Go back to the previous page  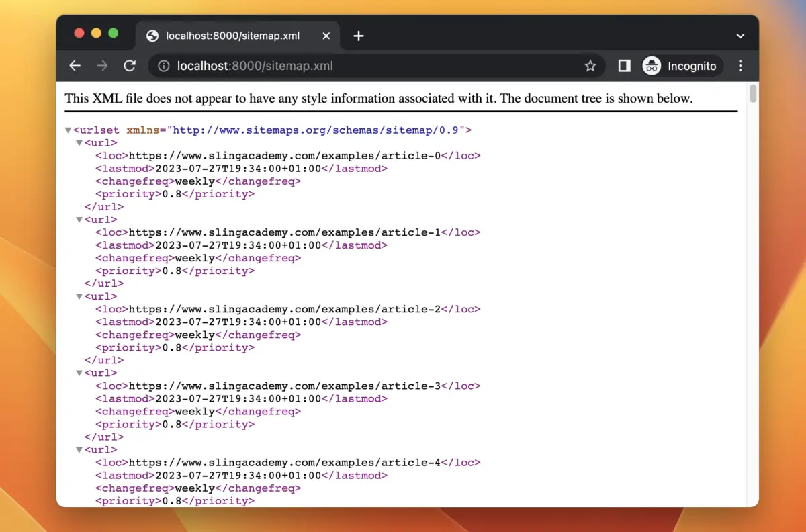pos(75,66)
